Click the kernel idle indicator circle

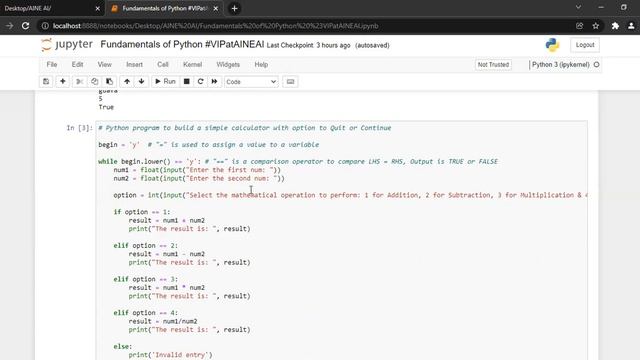click(x=596, y=64)
